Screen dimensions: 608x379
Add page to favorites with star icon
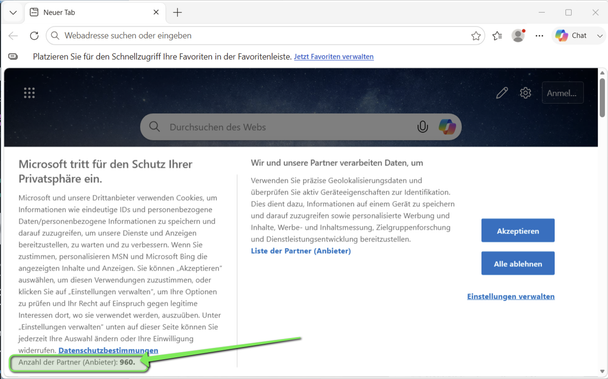pyautogui.click(x=476, y=36)
